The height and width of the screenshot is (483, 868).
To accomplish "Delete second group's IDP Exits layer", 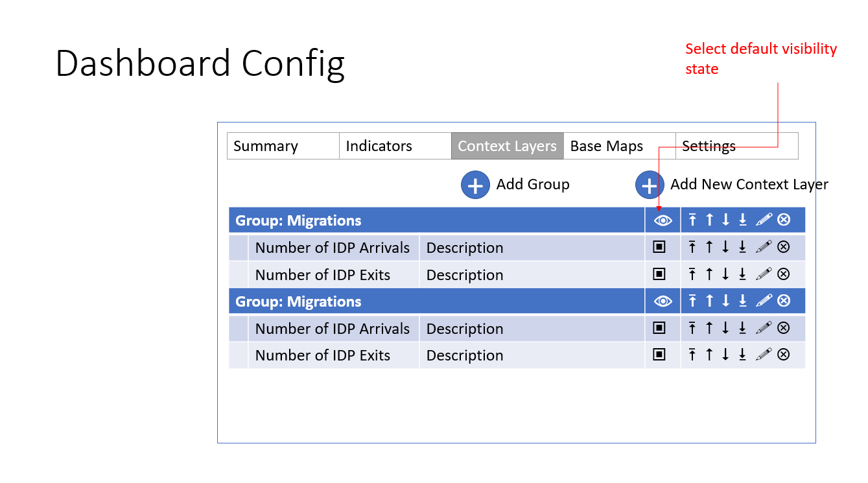I will (784, 355).
